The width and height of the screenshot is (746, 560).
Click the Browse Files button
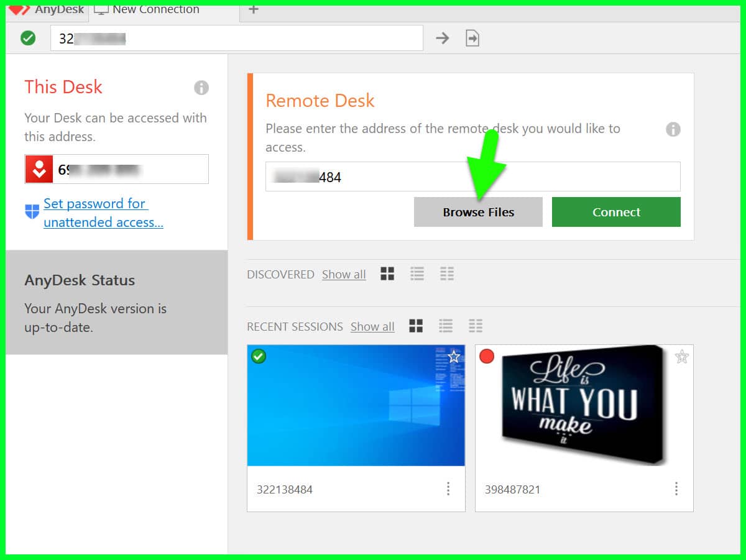478,212
